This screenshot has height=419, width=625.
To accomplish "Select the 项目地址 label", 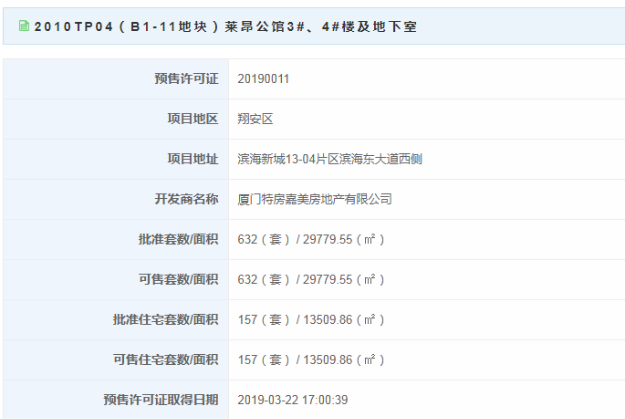I will (192, 159).
